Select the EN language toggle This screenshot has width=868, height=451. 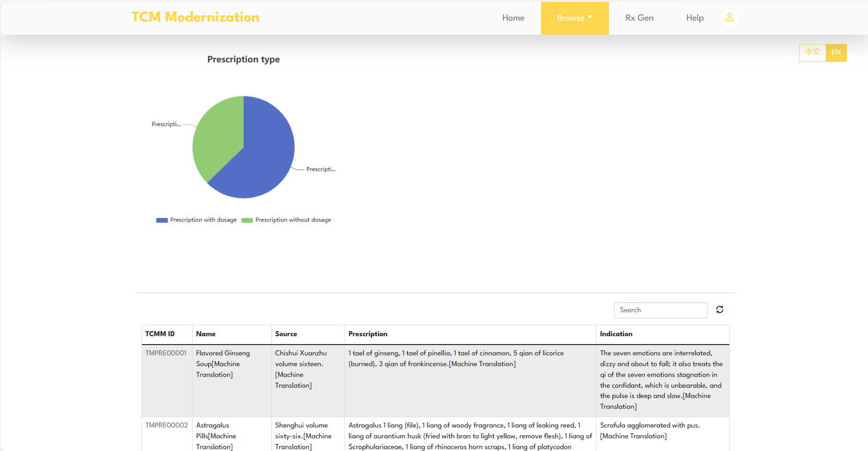tap(836, 53)
